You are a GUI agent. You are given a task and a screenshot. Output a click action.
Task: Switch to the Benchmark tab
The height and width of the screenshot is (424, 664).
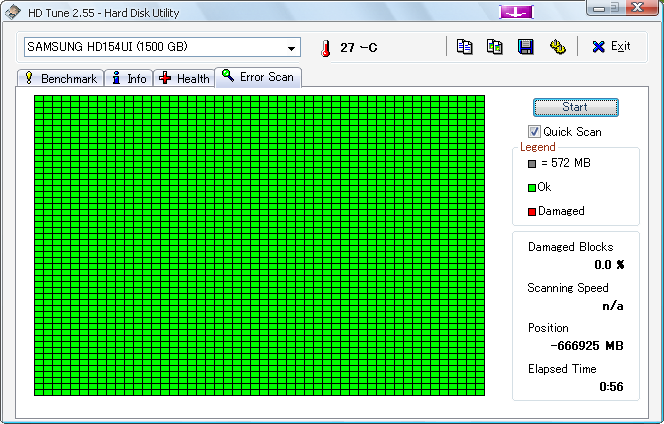coord(61,78)
